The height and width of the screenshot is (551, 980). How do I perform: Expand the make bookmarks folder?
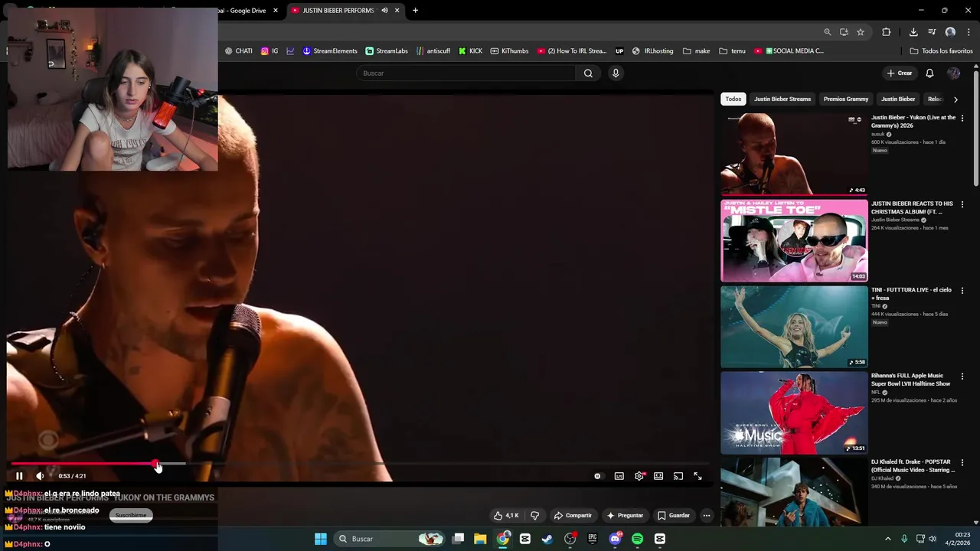click(x=697, y=51)
